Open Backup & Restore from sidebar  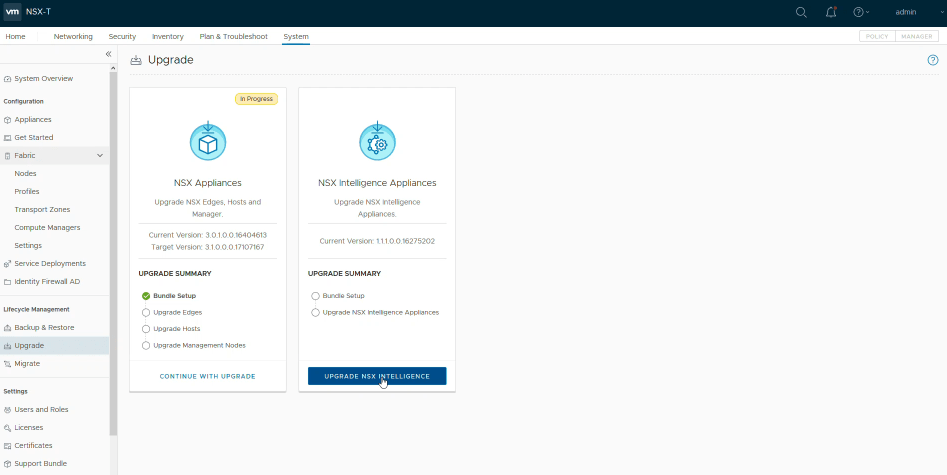pos(44,327)
